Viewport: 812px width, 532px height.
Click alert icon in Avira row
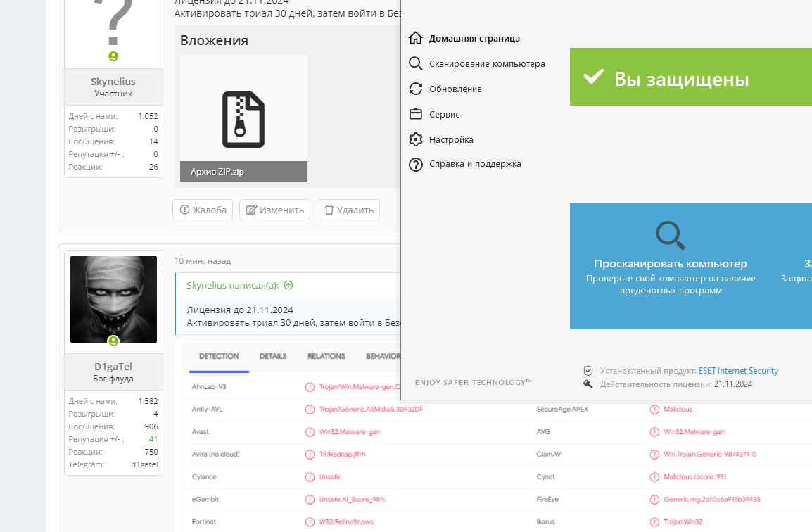pos(310,455)
